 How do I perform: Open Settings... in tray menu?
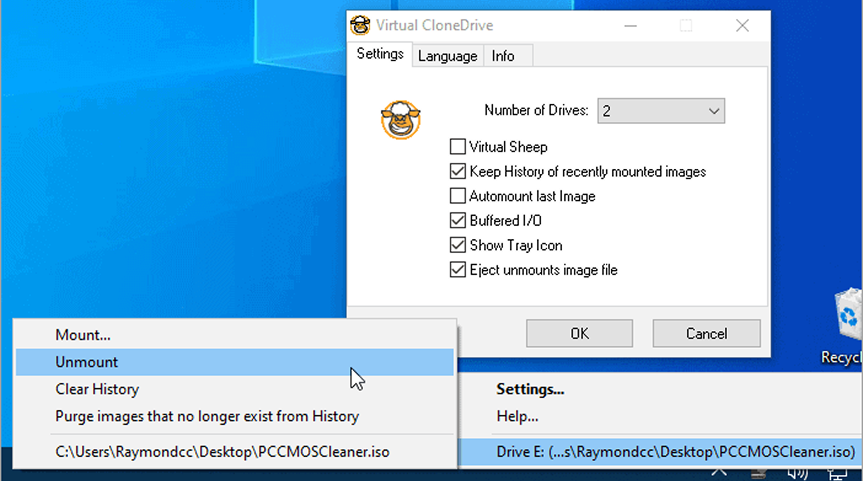(x=660, y=389)
